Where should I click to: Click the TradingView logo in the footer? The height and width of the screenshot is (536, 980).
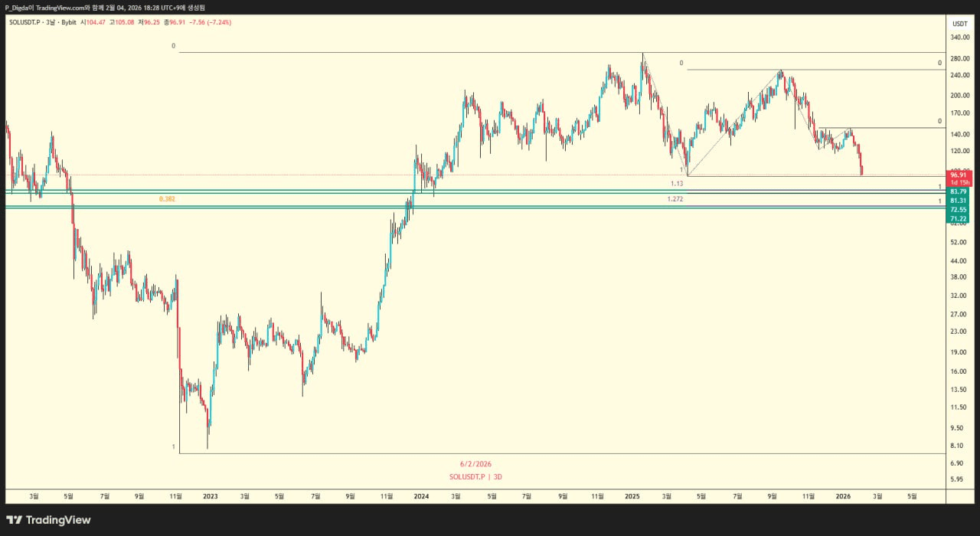[49, 520]
